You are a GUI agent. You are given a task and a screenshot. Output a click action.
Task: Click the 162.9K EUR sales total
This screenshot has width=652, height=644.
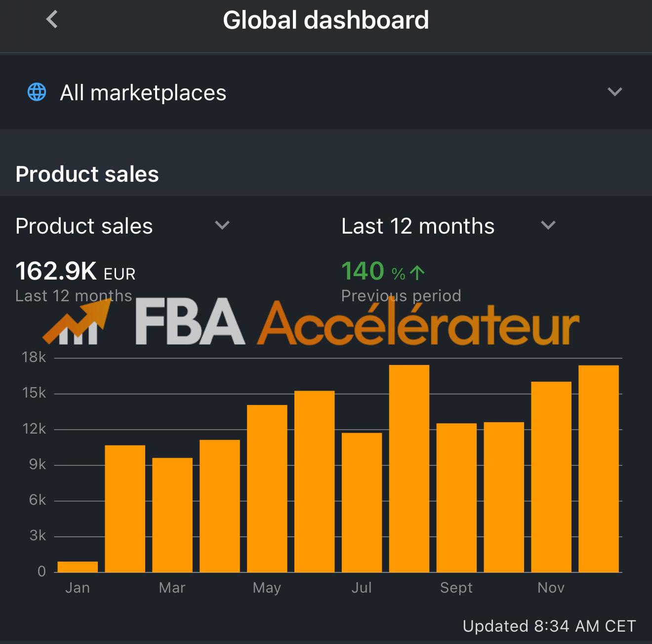click(76, 271)
